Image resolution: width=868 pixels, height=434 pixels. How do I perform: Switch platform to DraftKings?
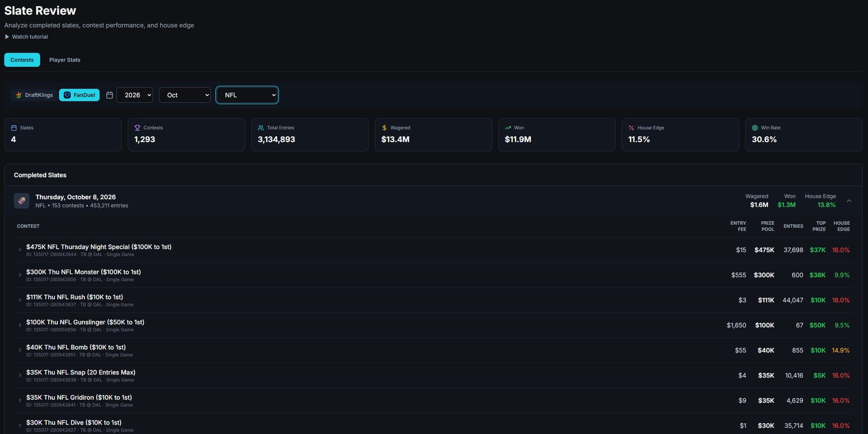[x=34, y=95]
